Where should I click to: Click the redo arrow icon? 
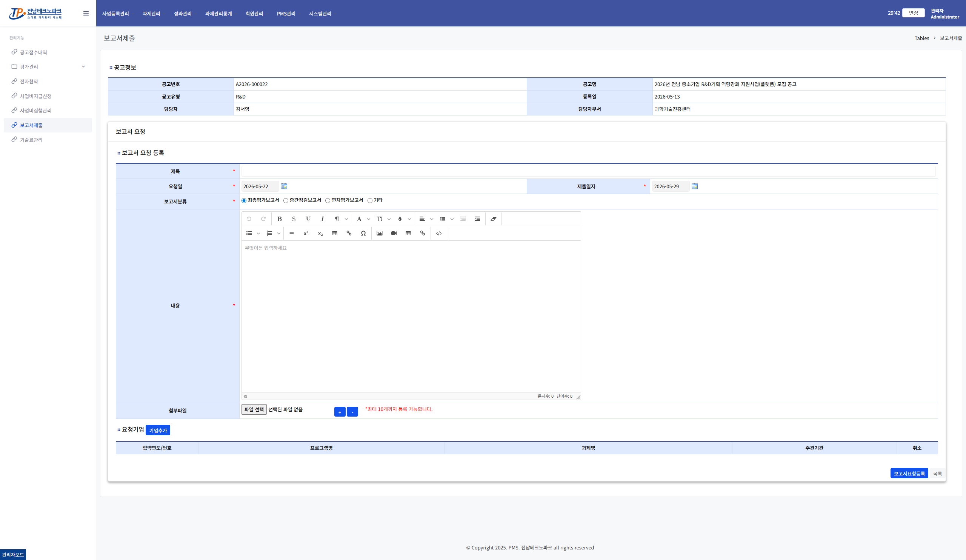[263, 219]
